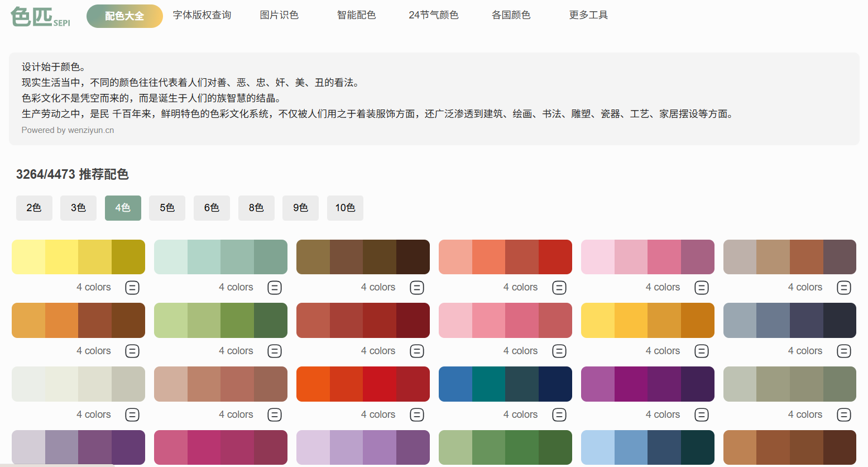Open the menu icon for the yellow palette

[132, 288]
